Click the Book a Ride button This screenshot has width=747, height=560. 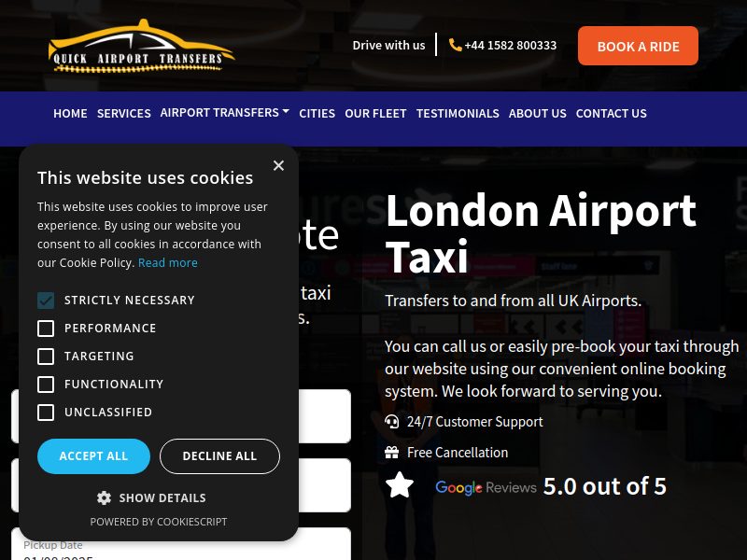(638, 46)
